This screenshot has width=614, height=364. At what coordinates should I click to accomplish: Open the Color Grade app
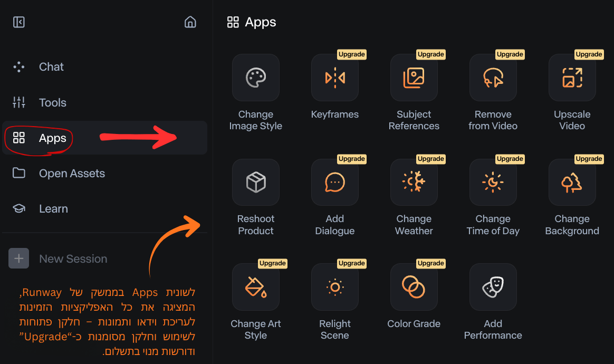414,287
